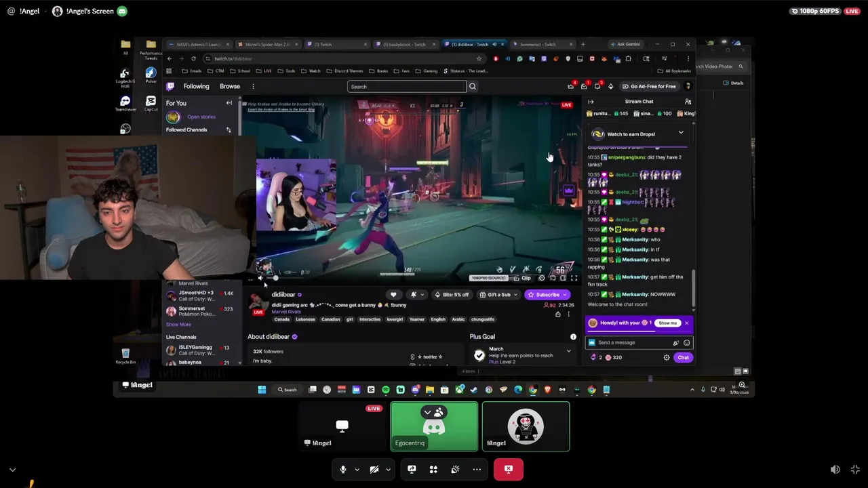Focus the Twitch Search field
The image size is (868, 488).
pos(407,87)
